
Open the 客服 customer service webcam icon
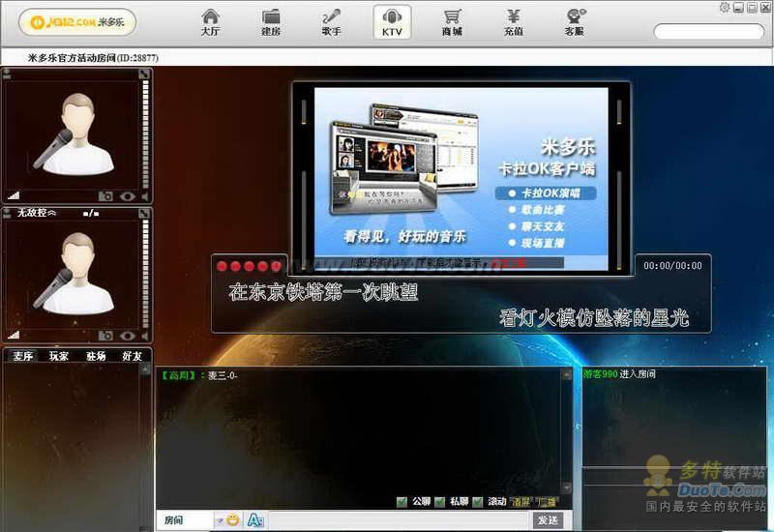(x=575, y=22)
